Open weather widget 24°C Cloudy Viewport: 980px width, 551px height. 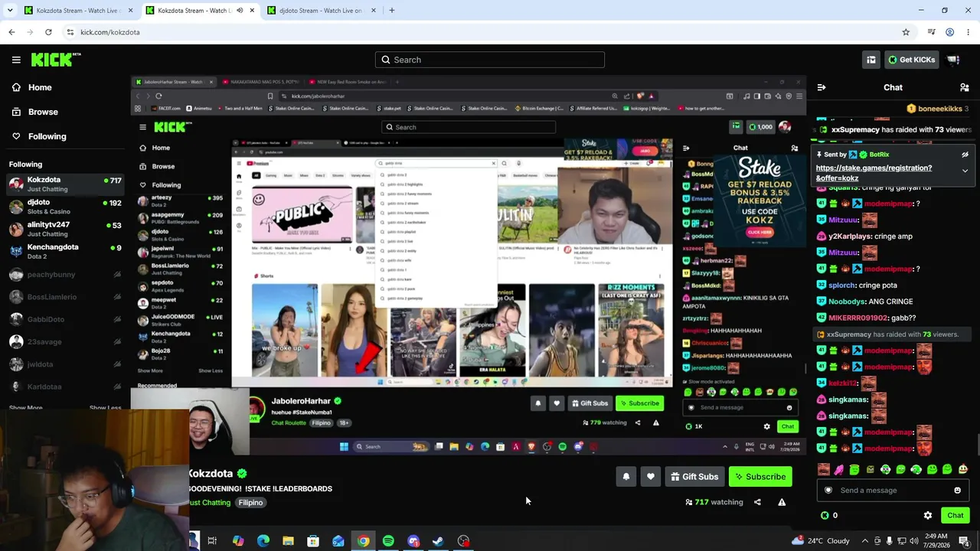pyautogui.click(x=819, y=541)
